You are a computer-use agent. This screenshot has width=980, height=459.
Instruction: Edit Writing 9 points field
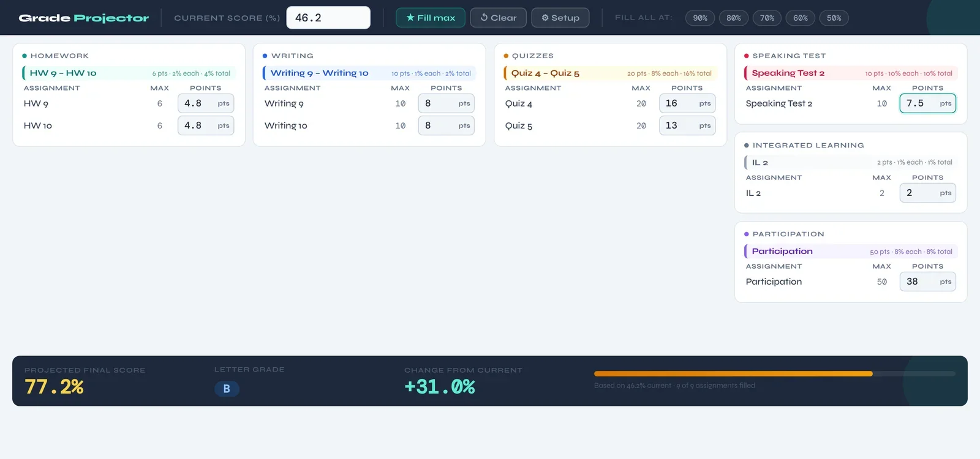click(447, 103)
